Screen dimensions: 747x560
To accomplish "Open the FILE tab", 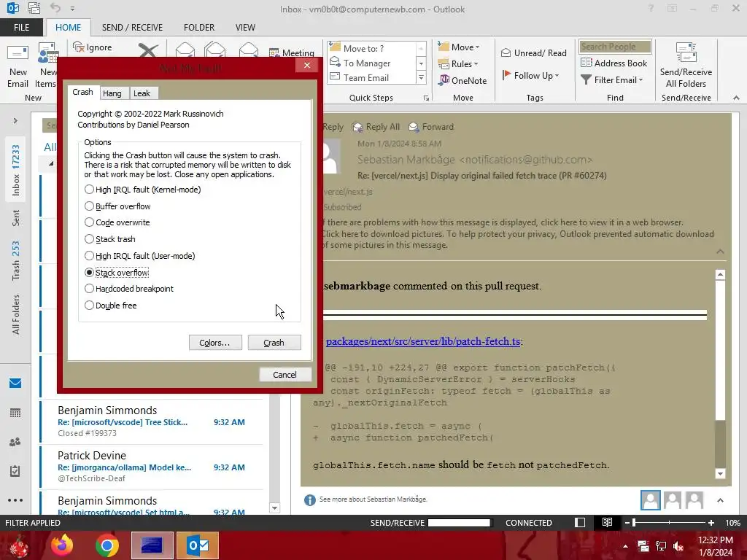I will coord(21,27).
